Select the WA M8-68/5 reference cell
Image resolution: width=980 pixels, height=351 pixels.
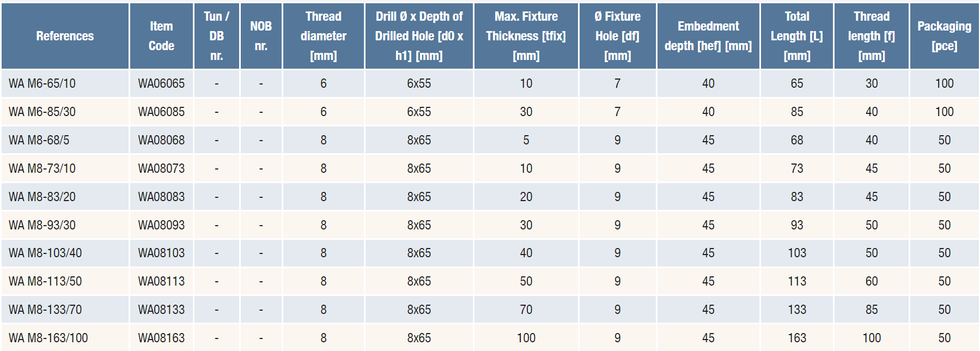39,140
